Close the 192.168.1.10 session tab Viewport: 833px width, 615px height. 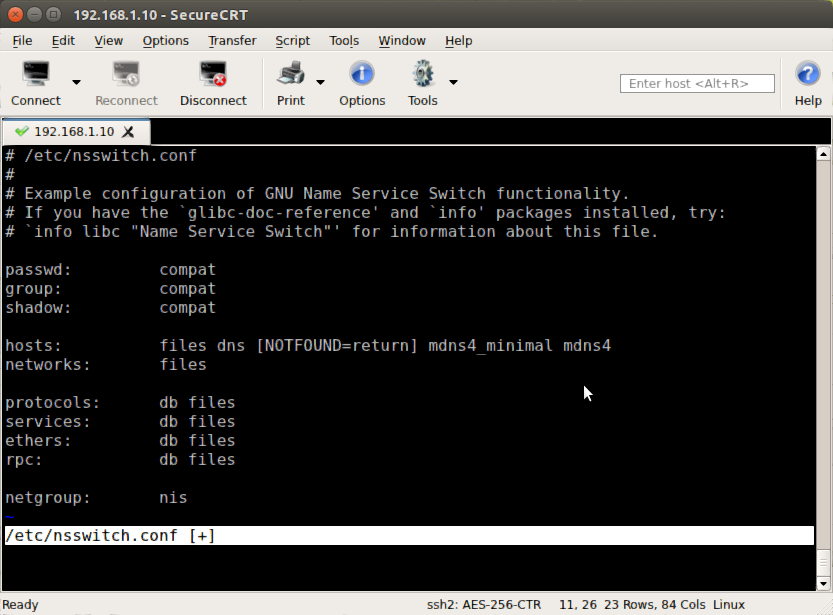click(x=128, y=132)
